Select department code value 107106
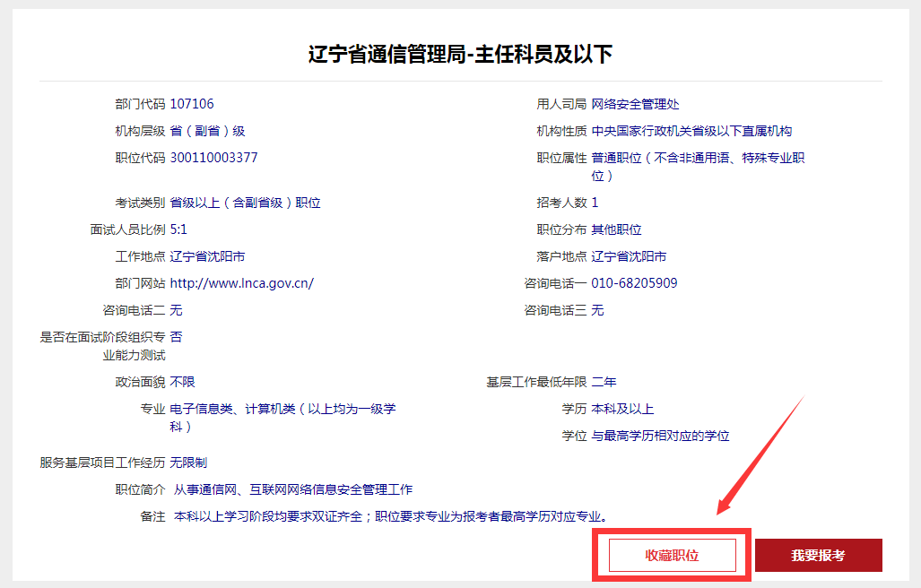The height and width of the screenshot is (588, 921). pyautogui.click(x=192, y=104)
